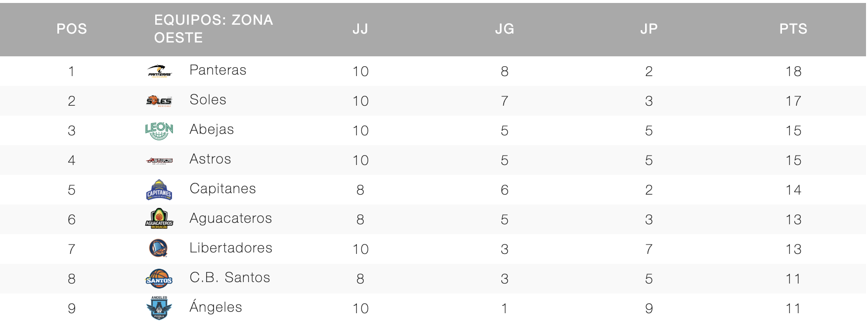Click the Libertadores team logo

(159, 248)
